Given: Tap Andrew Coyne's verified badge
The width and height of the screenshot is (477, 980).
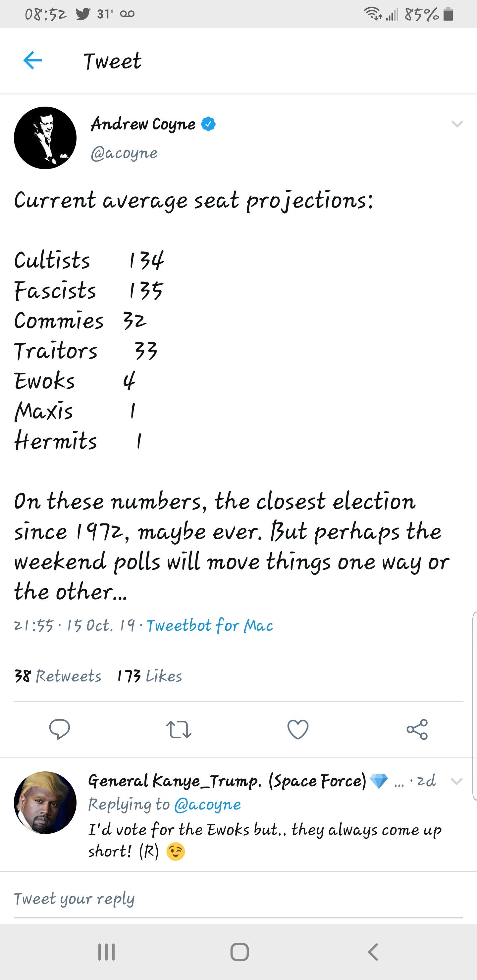Looking at the screenshot, I should point(208,124).
